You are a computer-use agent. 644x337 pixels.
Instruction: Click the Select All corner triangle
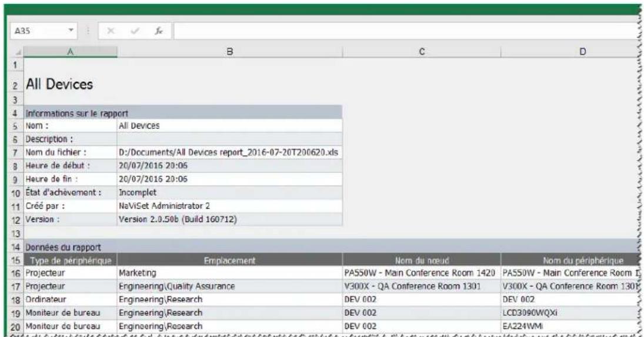point(17,52)
